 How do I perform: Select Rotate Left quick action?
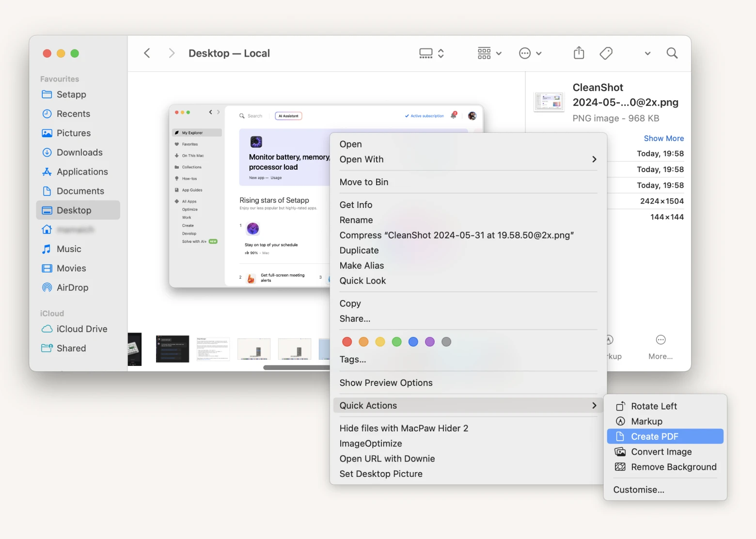click(665, 406)
